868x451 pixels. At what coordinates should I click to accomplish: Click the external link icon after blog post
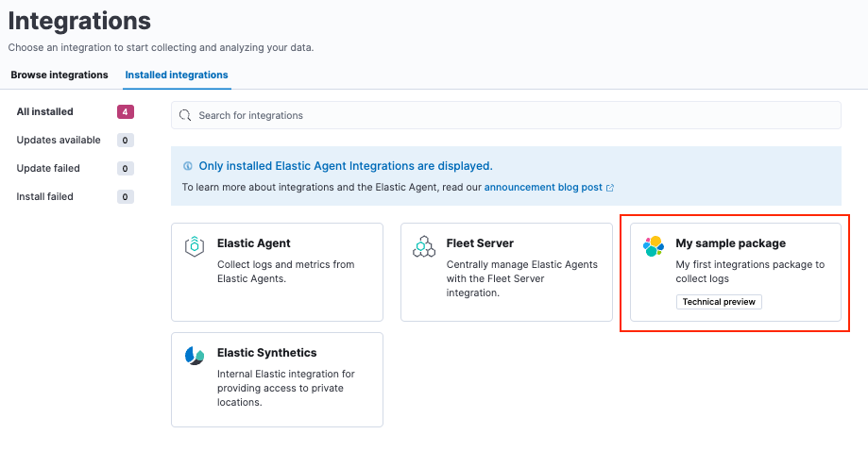[610, 188]
